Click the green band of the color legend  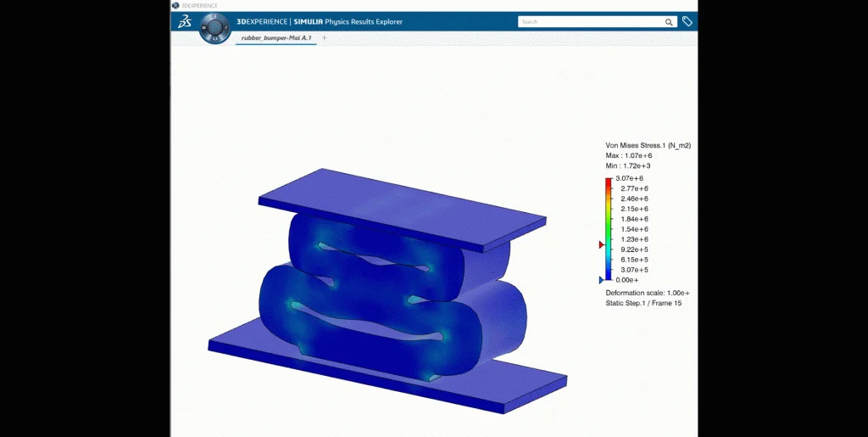609,224
